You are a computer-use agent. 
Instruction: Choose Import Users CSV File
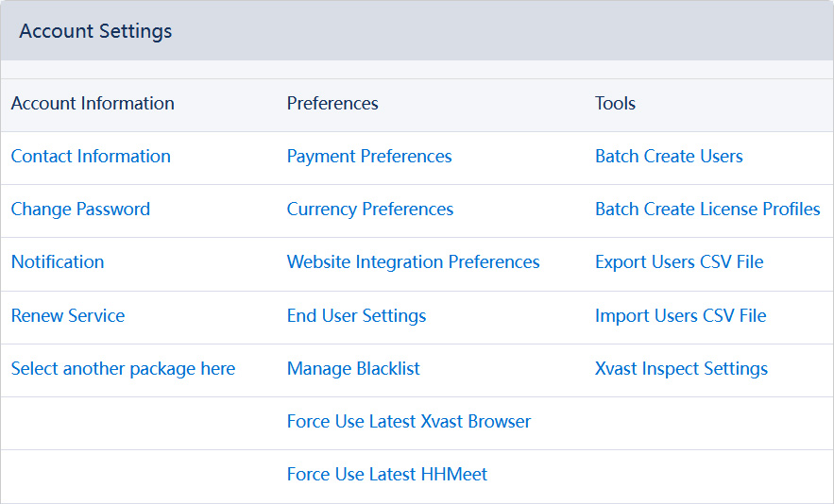click(x=680, y=316)
